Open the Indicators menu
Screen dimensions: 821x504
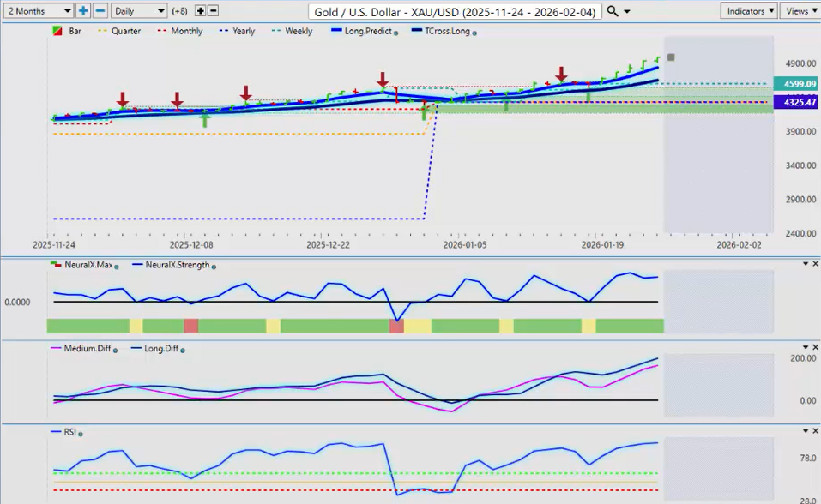tap(751, 11)
